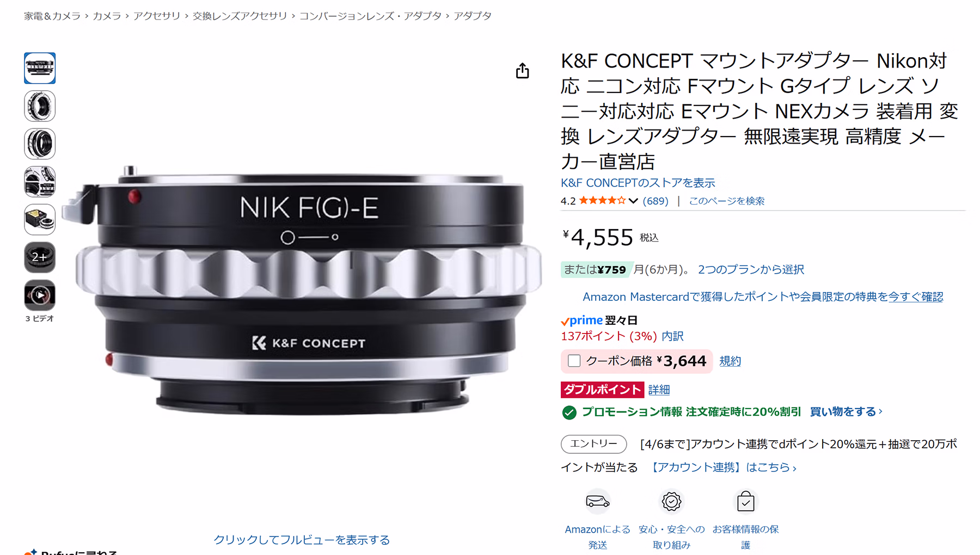Select the fifth thumbnail showing box contents
Image resolution: width=980 pixels, height=555 pixels.
click(40, 219)
